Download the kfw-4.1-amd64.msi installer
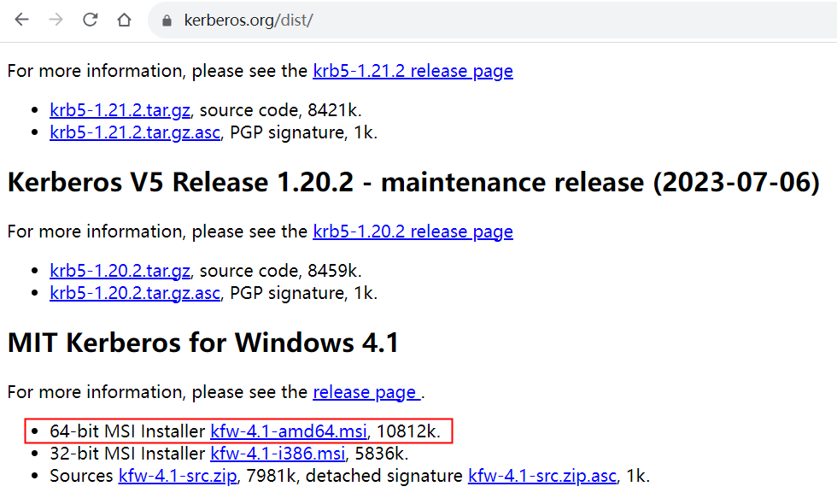 289,431
